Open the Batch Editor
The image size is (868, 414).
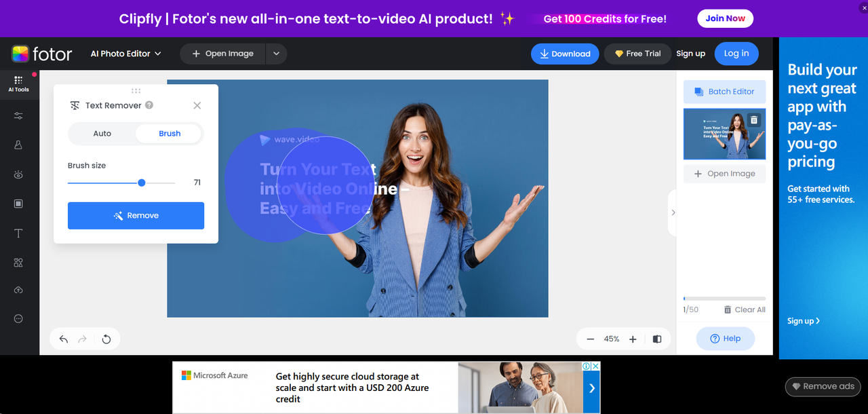(x=724, y=92)
